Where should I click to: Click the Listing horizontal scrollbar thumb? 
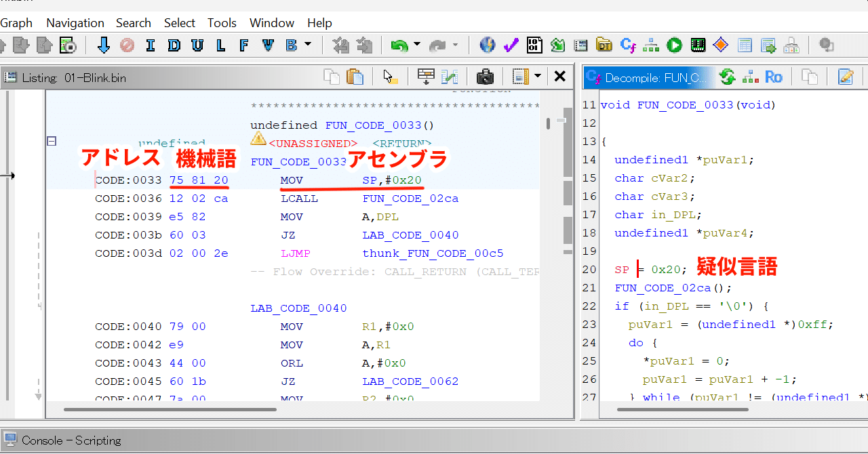pos(170,409)
